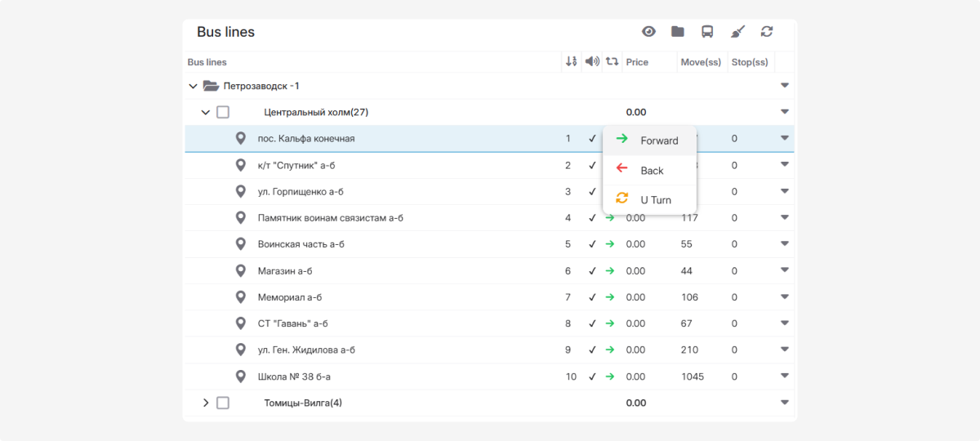
Task: Click the eye icon in header toolbar
Action: pos(648,32)
